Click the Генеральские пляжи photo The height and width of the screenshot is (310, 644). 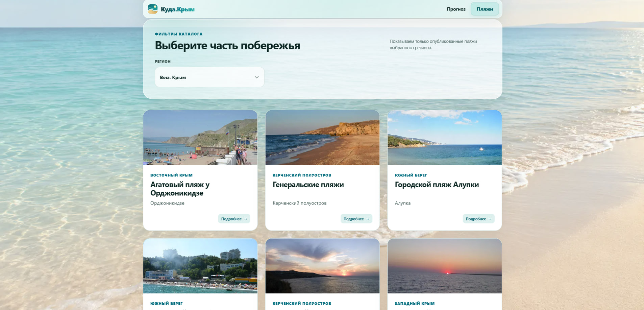point(322,138)
